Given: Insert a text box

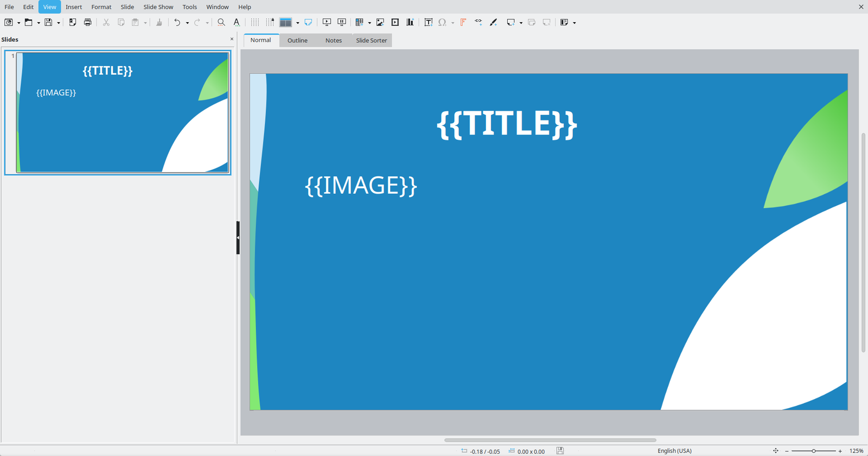Looking at the screenshot, I should coord(428,22).
